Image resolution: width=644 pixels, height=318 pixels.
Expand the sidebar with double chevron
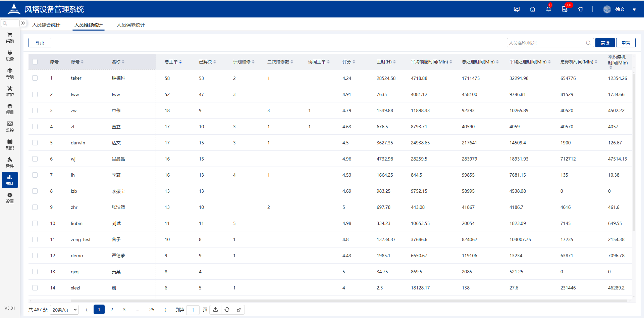click(x=23, y=23)
